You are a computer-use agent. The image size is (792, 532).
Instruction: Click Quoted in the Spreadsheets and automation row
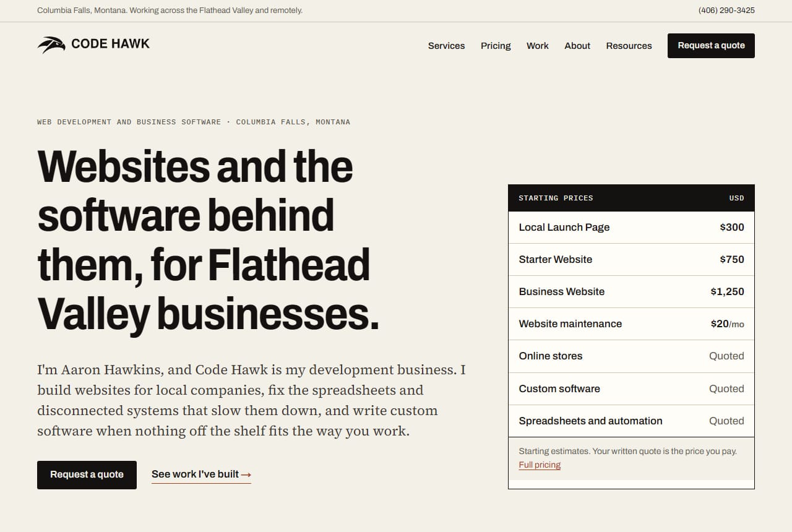[726, 421]
